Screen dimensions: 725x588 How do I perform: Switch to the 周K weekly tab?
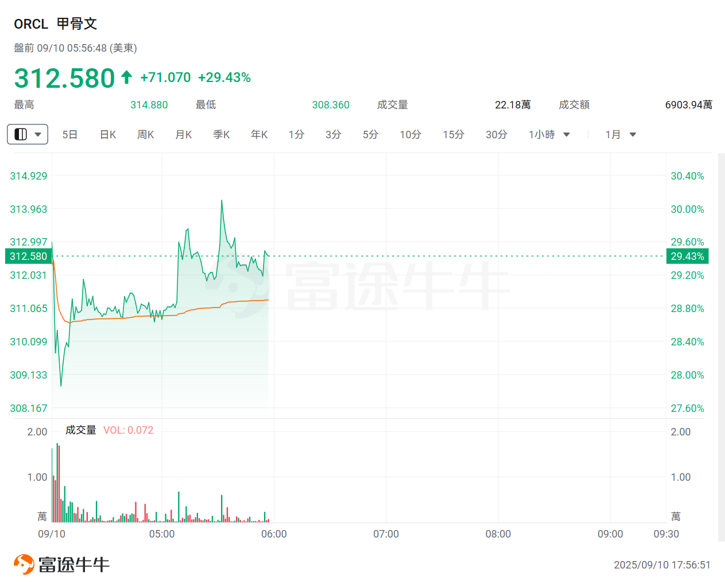(145, 134)
